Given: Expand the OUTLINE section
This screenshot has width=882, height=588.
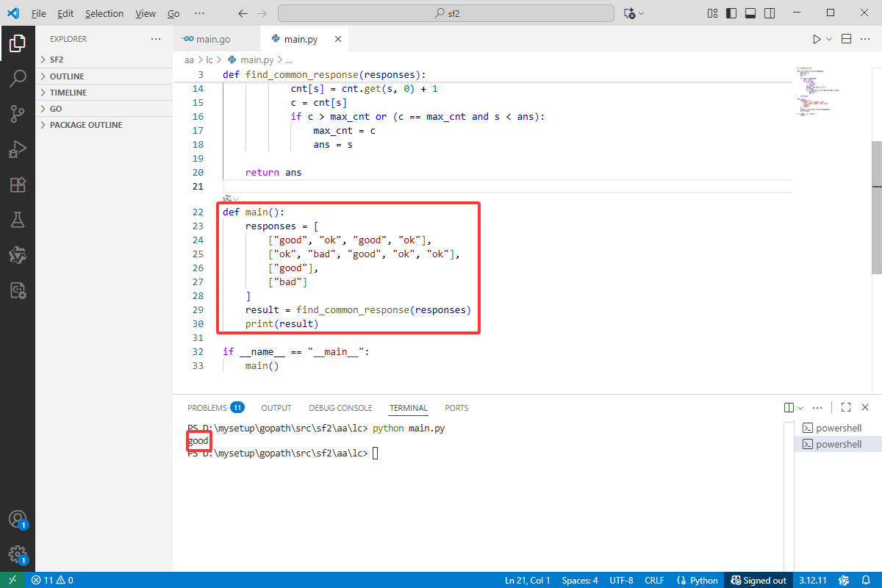Looking at the screenshot, I should coord(104,76).
